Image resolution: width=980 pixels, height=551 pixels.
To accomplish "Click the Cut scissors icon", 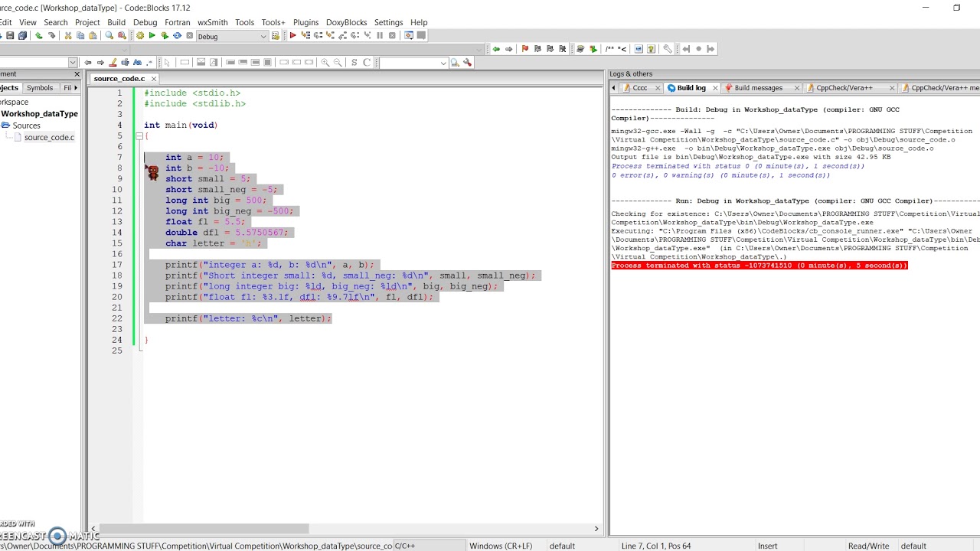I will (67, 36).
